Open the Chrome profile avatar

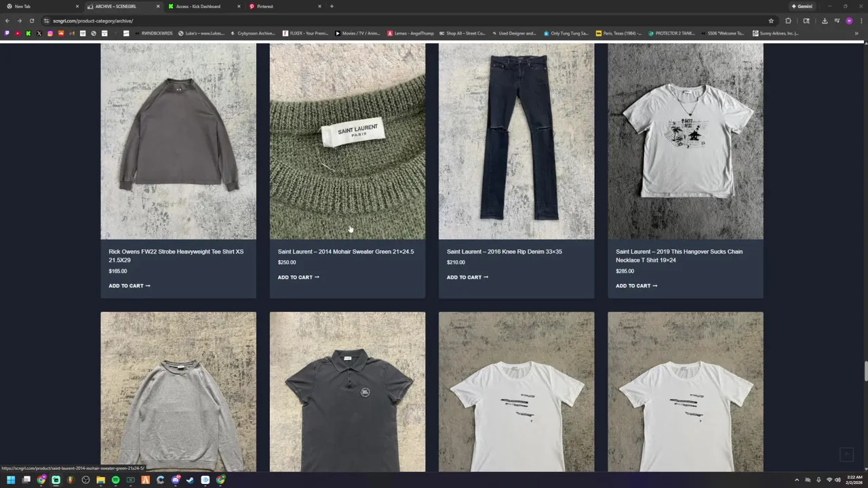849,21
